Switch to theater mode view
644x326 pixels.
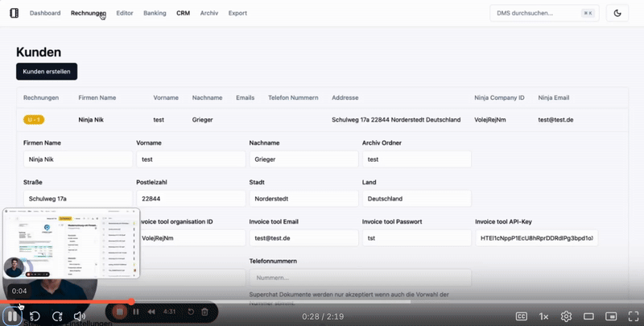point(588,316)
